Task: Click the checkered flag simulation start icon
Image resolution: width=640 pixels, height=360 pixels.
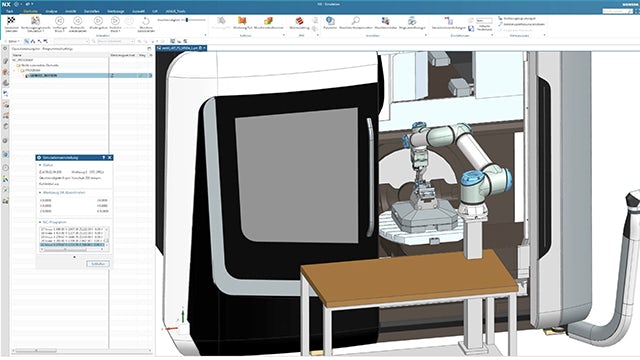Action: (x=11, y=20)
